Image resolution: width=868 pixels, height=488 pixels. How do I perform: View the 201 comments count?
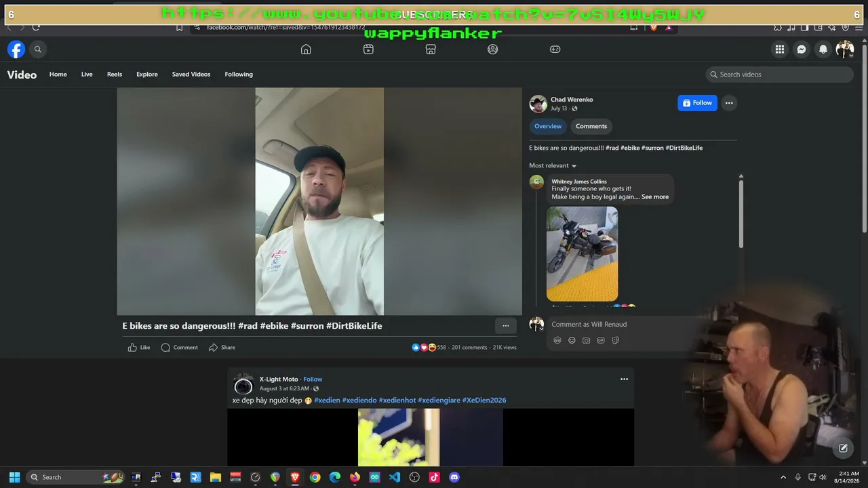click(469, 348)
